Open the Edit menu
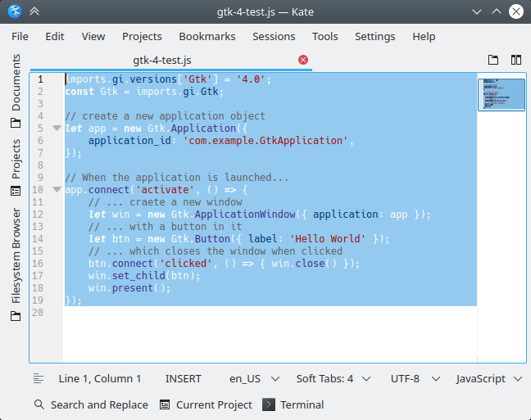This screenshot has width=531, height=420. coord(55,36)
